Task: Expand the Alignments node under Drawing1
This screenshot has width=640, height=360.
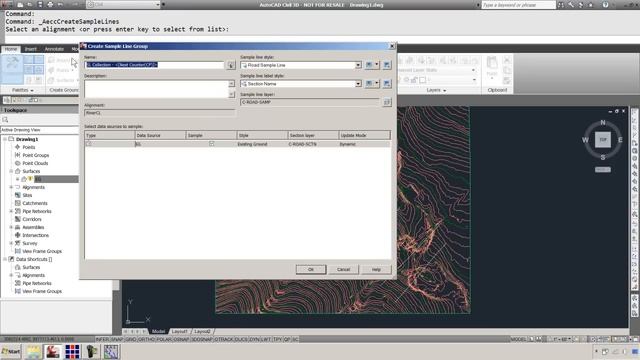Action: pyautogui.click(x=11, y=187)
